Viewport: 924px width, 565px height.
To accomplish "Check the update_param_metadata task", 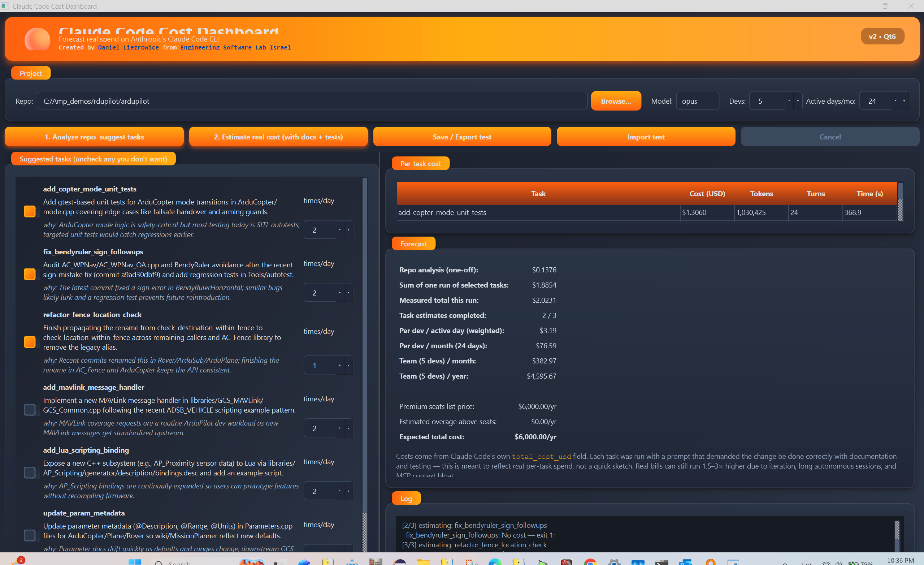I will coord(30,535).
